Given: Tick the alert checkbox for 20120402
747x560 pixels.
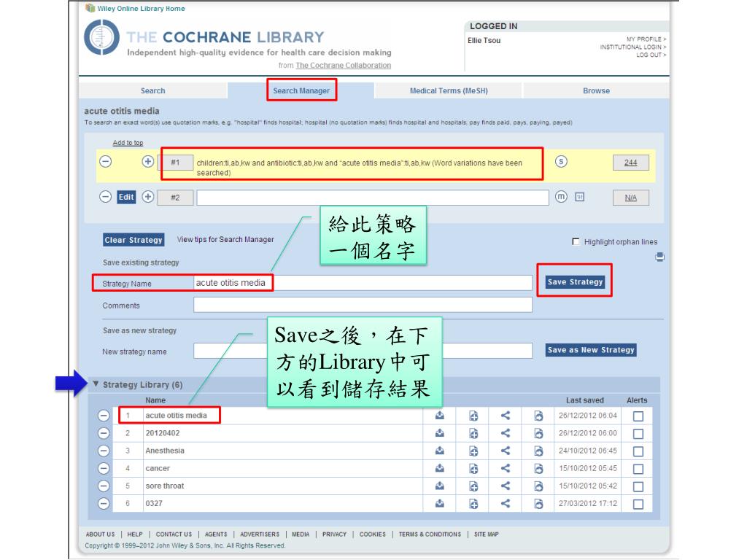Looking at the screenshot, I should click(638, 434).
